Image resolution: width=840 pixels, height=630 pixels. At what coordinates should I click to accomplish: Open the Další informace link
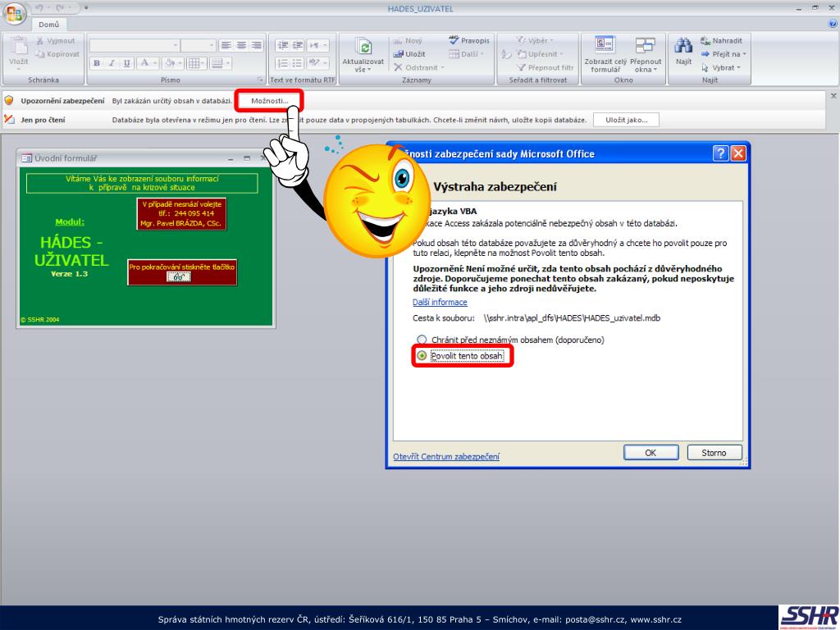point(440,302)
